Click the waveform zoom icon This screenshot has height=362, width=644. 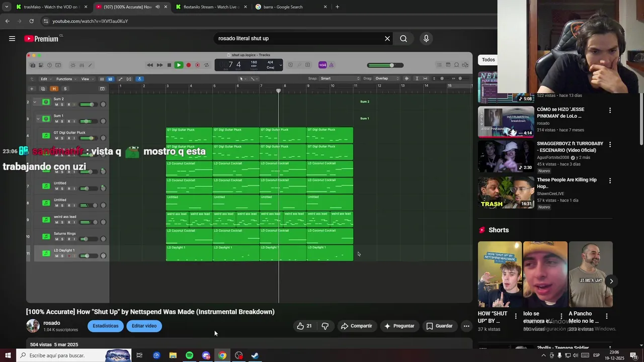tap(407, 78)
